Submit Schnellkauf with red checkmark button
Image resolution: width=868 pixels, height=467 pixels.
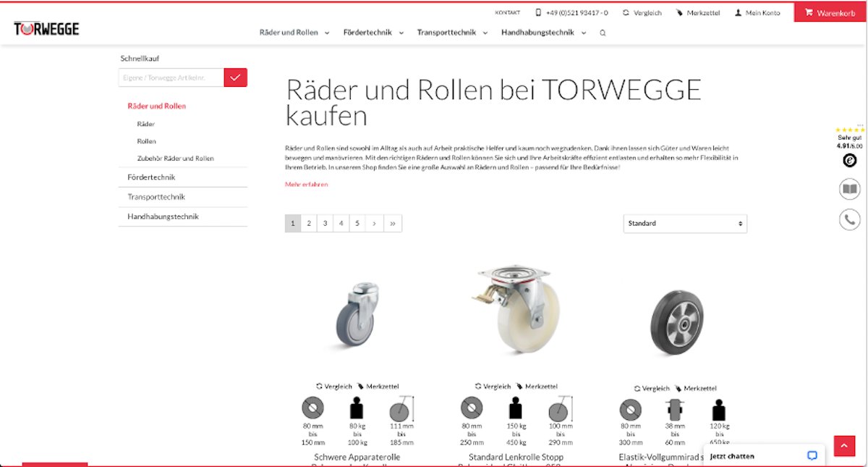tap(236, 77)
